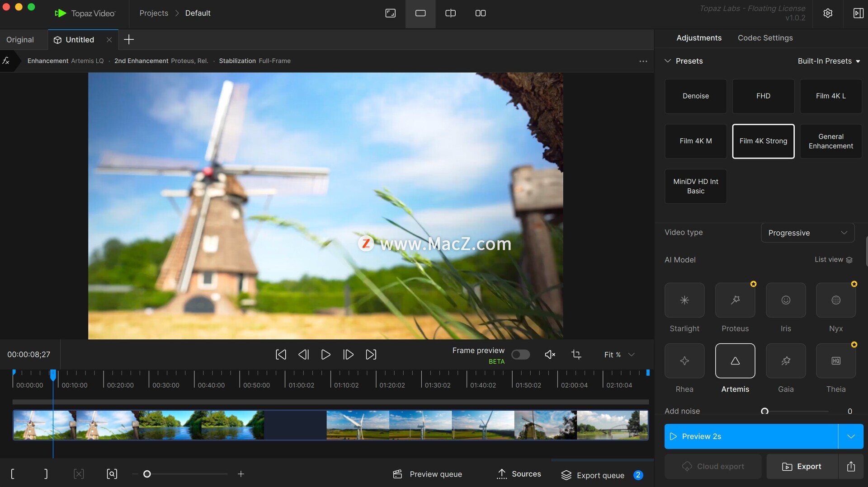The image size is (868, 487).
Task: Open the Built-In Presets dropdown
Action: click(x=828, y=61)
